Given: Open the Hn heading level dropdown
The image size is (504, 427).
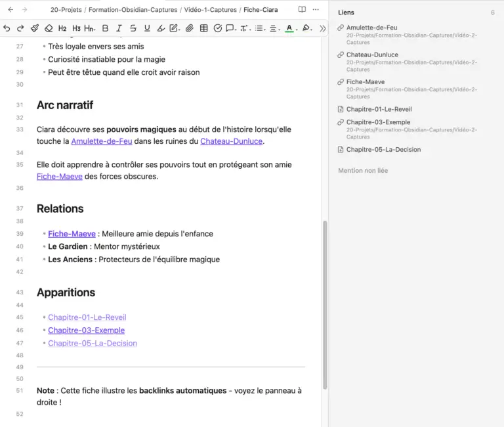Looking at the screenshot, I should pos(89,28).
